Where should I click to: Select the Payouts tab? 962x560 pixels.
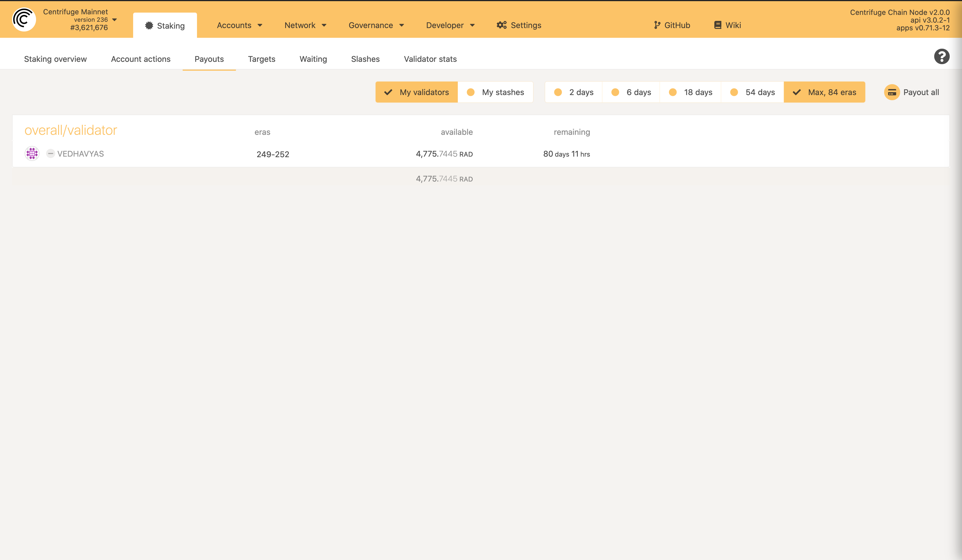point(209,59)
